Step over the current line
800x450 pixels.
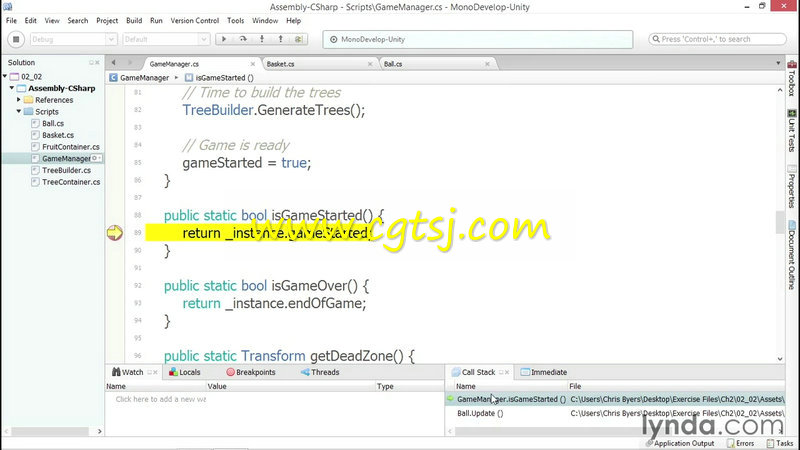coord(243,39)
